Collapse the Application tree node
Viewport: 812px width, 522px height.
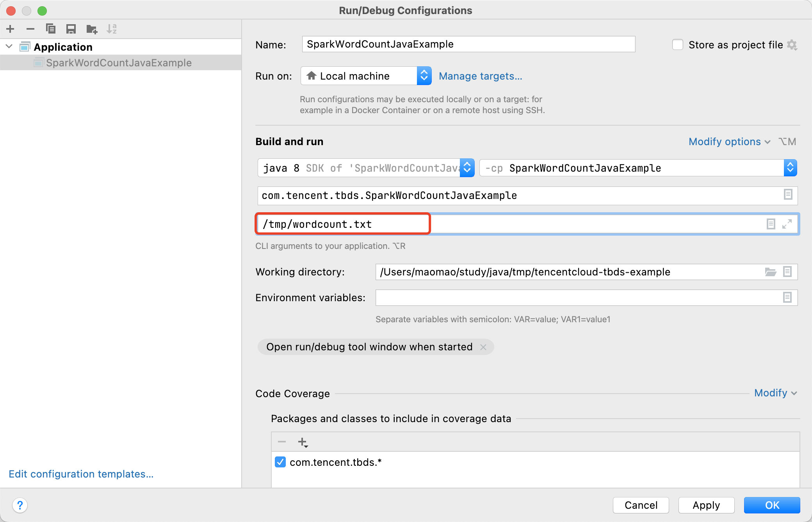click(x=9, y=47)
